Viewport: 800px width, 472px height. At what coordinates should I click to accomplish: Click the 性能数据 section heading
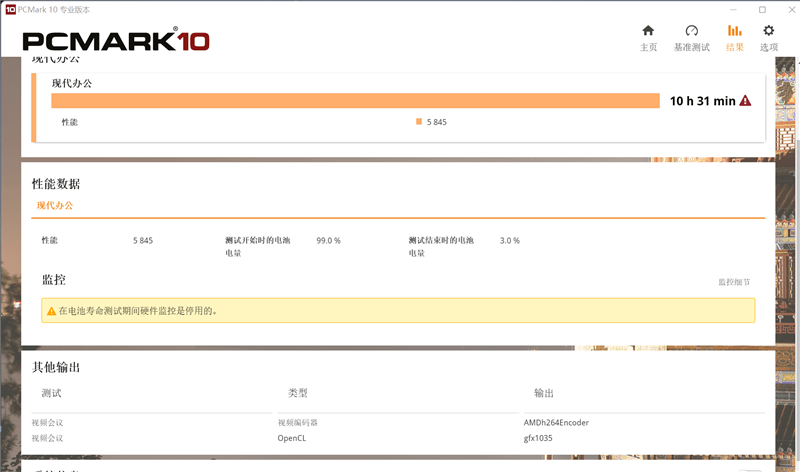tap(56, 184)
